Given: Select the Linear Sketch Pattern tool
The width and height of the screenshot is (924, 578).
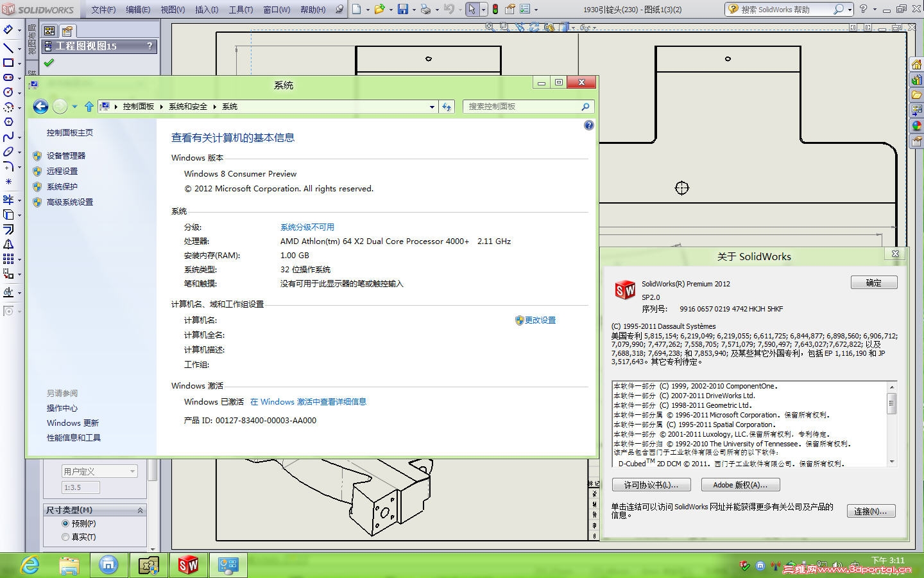Looking at the screenshot, I should [8, 259].
